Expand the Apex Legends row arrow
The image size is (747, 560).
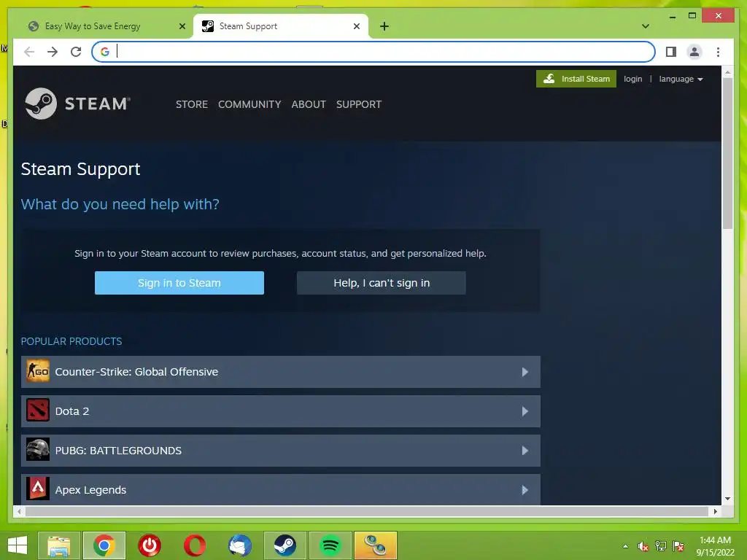(525, 489)
